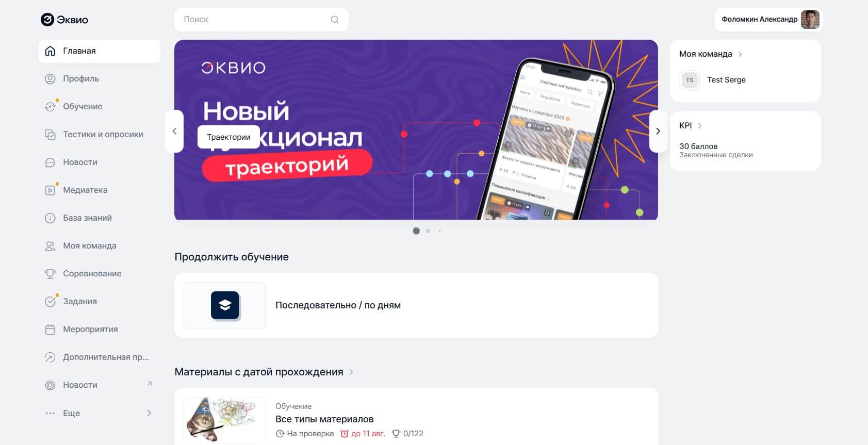Select the second banner carousel dot
Image resolution: width=868 pixels, height=445 pixels.
[428, 231]
